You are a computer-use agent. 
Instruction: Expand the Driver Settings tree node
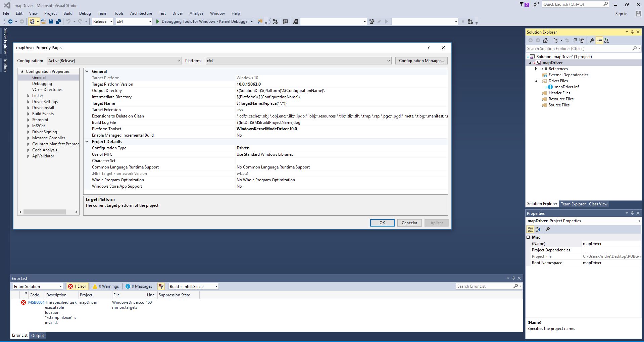coord(29,102)
